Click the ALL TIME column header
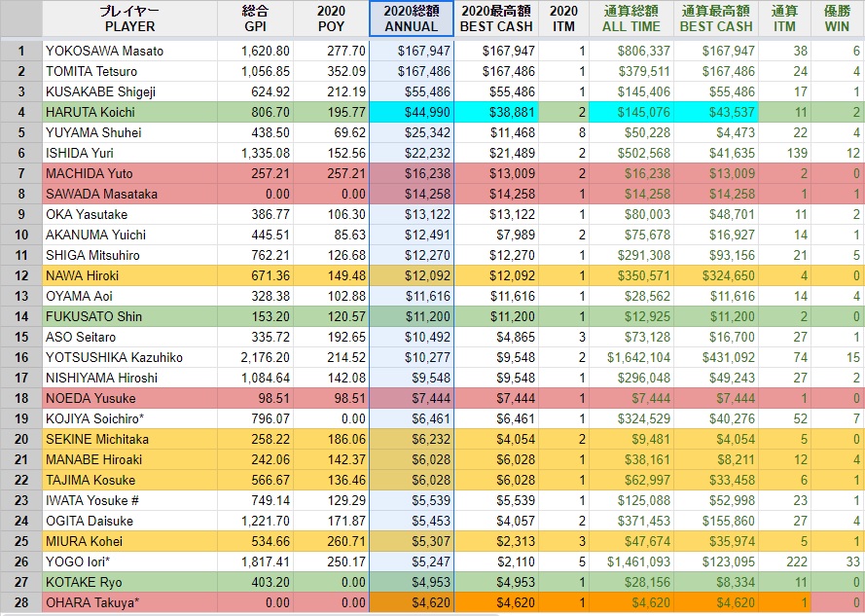Screen dimensions: 865x616 click(631, 18)
